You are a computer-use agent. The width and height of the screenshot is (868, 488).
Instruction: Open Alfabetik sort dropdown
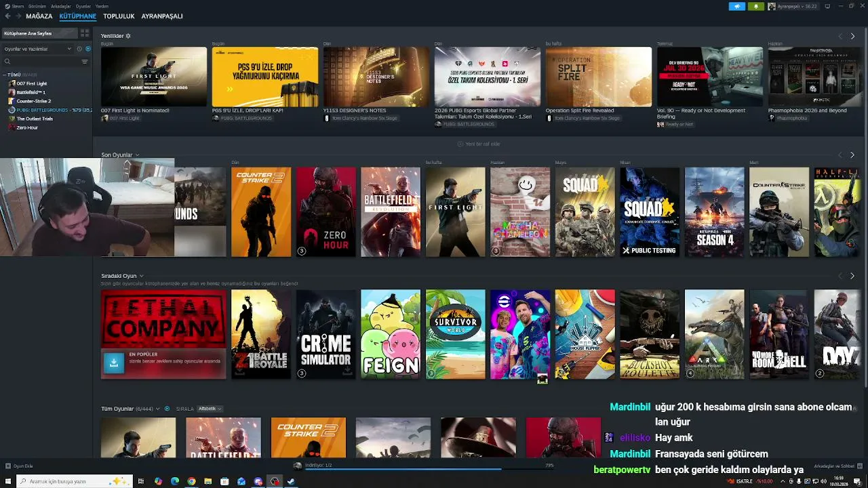[210, 409]
